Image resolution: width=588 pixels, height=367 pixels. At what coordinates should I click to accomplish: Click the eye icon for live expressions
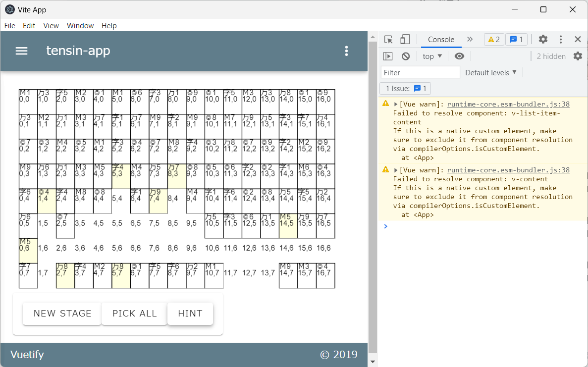tap(459, 56)
